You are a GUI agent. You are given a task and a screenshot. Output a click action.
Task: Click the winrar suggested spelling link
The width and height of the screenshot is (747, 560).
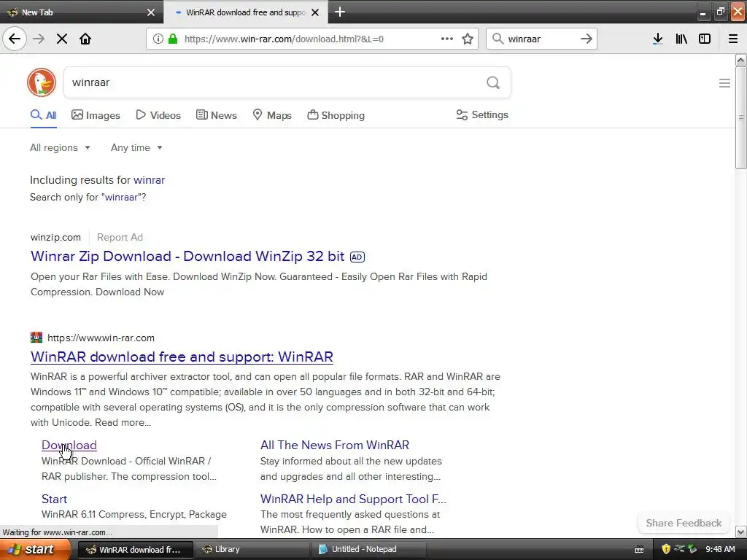point(149,180)
